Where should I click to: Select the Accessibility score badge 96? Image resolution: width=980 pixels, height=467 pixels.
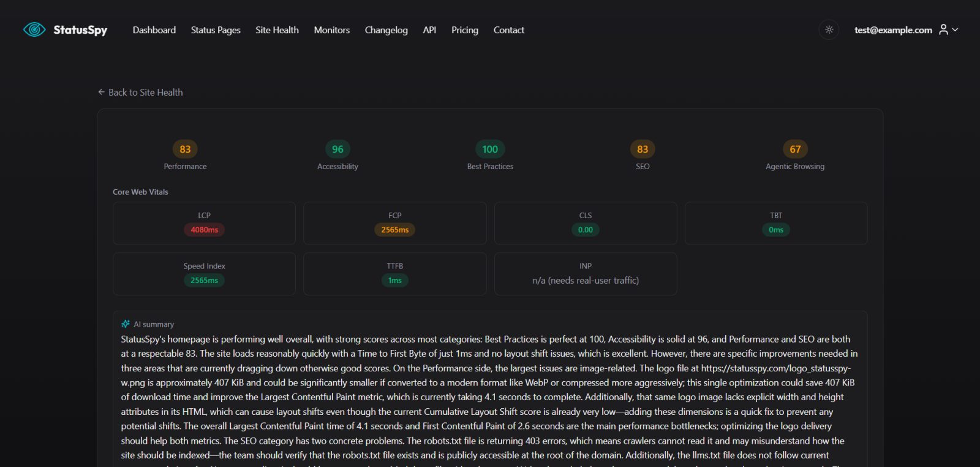point(337,149)
